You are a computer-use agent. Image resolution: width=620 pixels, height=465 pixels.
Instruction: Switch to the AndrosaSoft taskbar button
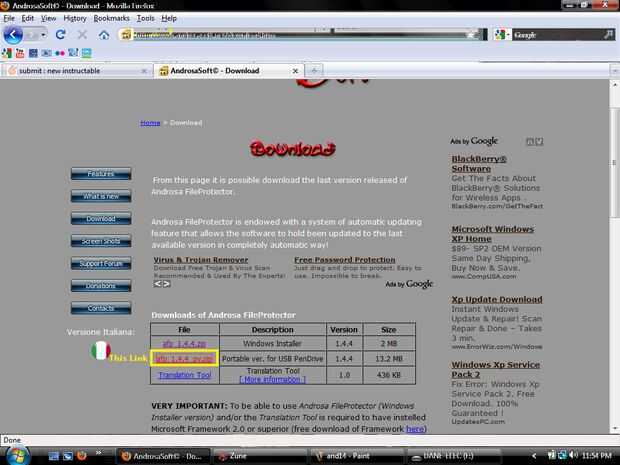(163, 456)
